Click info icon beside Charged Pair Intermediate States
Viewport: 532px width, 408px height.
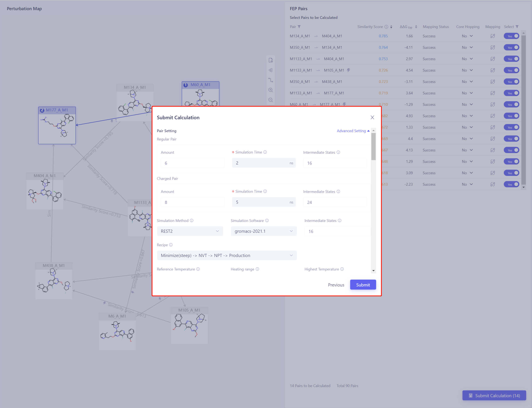tap(338, 191)
